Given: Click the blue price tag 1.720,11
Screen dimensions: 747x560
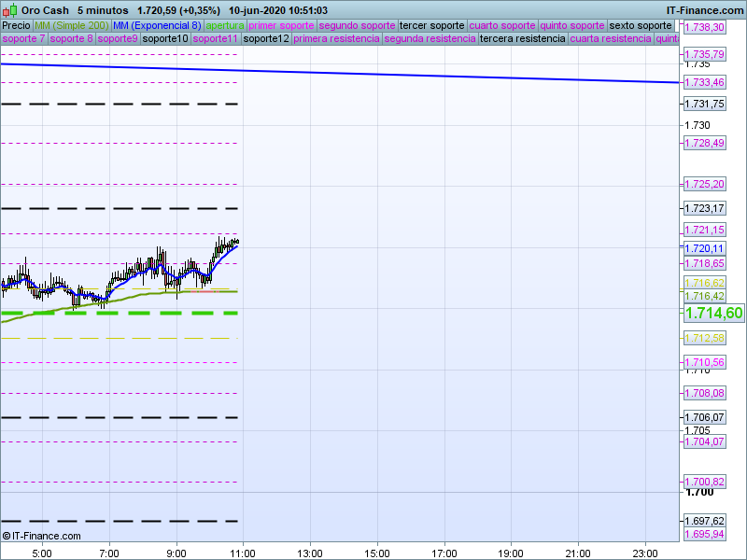Looking at the screenshot, I should tap(705, 248).
